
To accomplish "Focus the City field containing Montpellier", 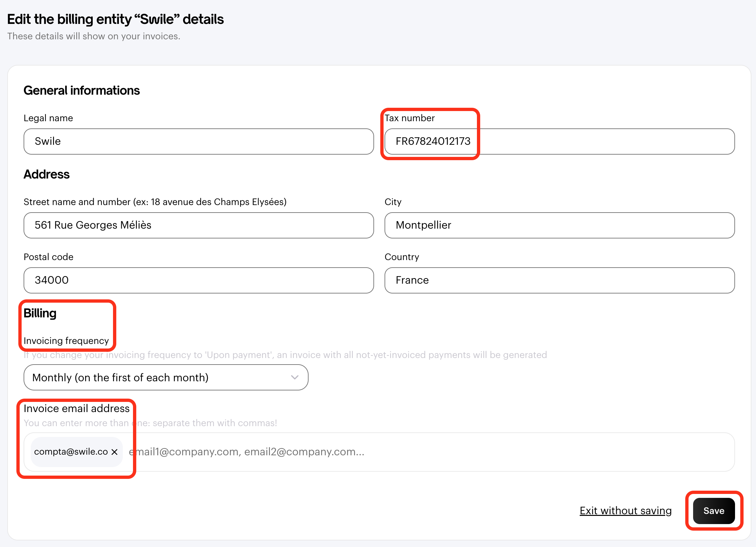I will [559, 225].
